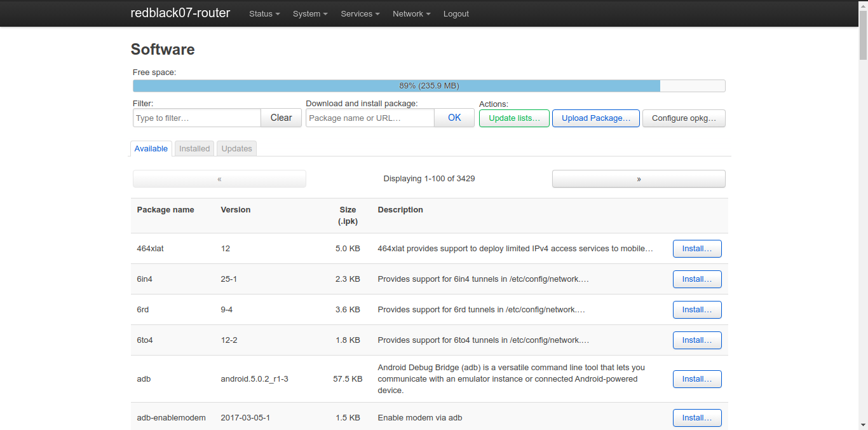This screenshot has width=868, height=430.
Task: Click the Clear filter button
Action: coord(281,118)
